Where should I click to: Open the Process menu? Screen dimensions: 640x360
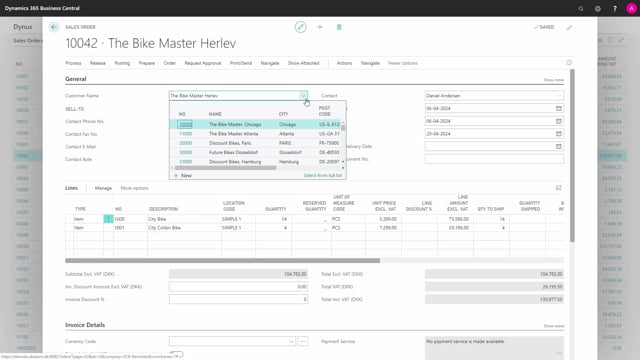pyautogui.click(x=73, y=63)
